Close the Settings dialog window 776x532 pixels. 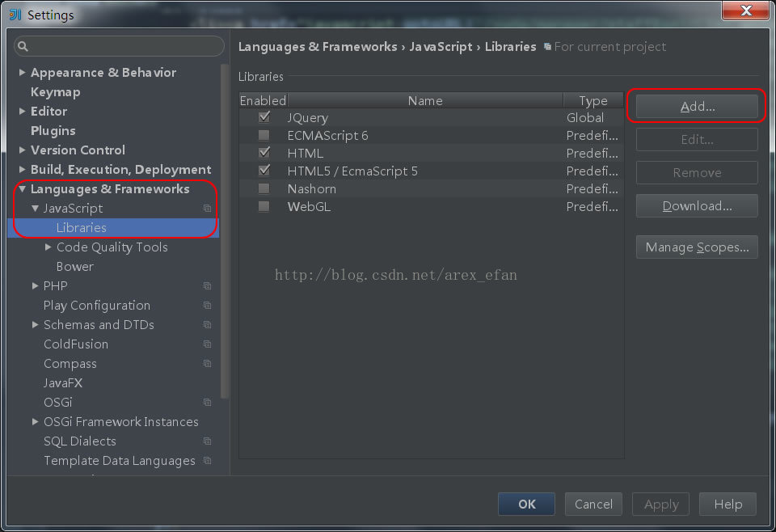tap(745, 11)
